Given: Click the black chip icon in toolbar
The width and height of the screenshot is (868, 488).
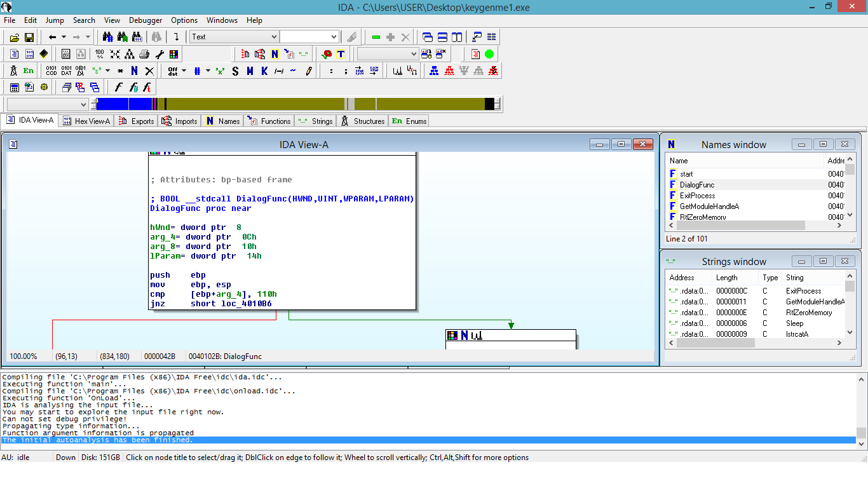Looking at the screenshot, I should pos(44,54).
